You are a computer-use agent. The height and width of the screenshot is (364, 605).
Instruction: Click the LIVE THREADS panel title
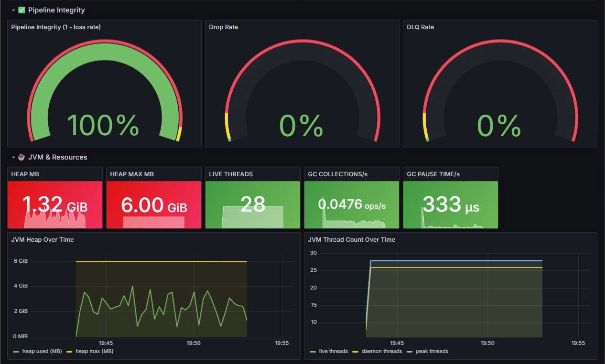click(231, 174)
